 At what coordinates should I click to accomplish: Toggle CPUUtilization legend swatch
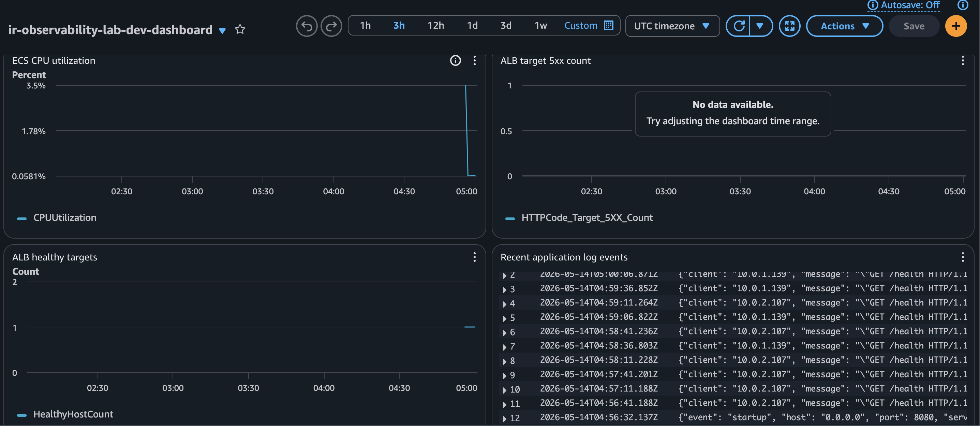coord(22,218)
